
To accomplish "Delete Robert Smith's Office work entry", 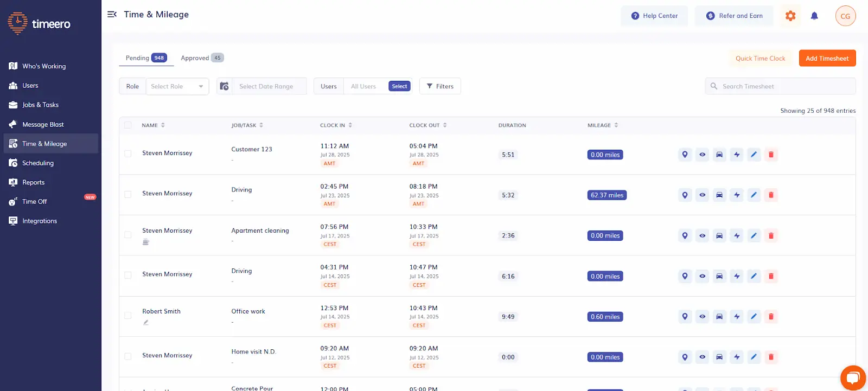I will [771, 317].
